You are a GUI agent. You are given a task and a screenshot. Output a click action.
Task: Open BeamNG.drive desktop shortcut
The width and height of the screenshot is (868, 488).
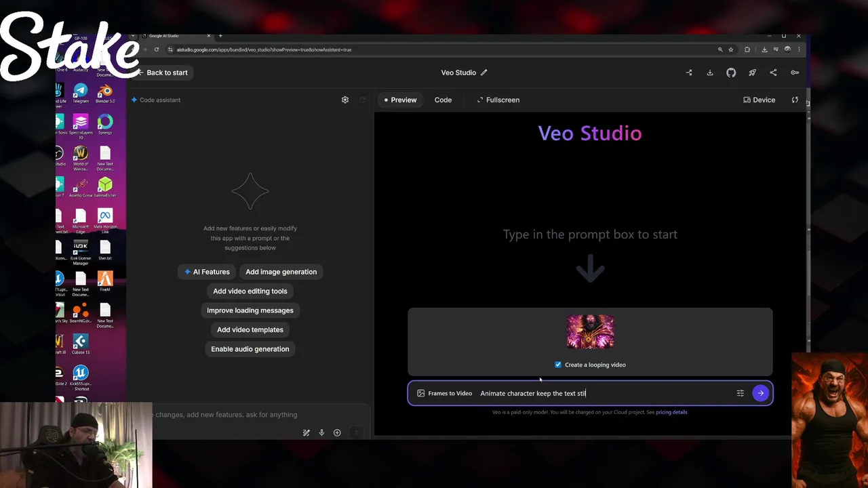tap(81, 313)
